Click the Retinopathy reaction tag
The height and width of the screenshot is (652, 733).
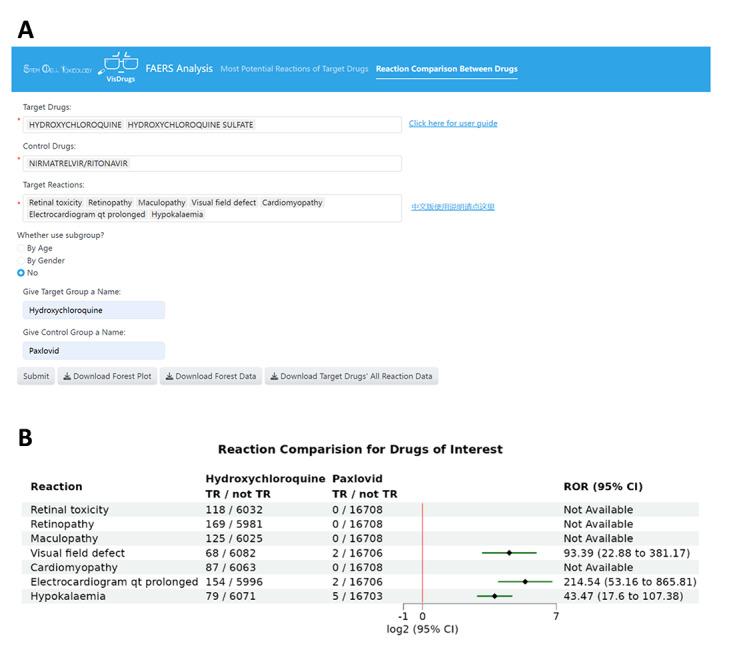pyautogui.click(x=110, y=203)
